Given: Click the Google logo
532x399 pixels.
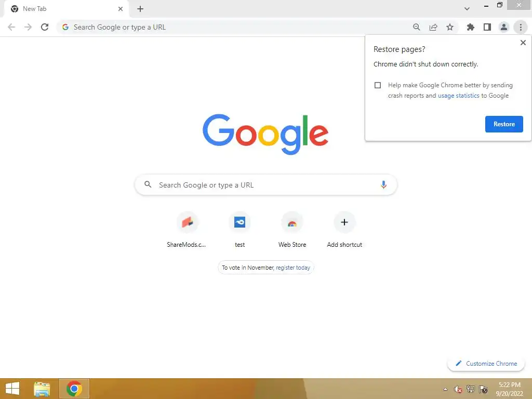Looking at the screenshot, I should coord(265,135).
